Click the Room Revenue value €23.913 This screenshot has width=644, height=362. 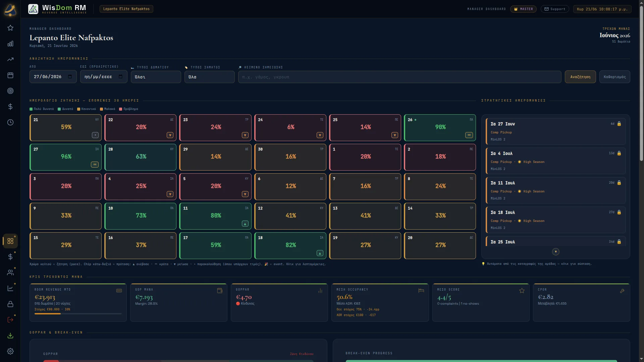[45, 297]
